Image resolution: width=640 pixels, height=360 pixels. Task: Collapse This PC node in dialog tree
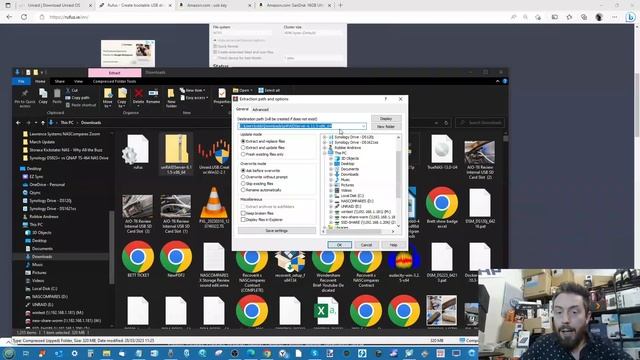pos(325,153)
